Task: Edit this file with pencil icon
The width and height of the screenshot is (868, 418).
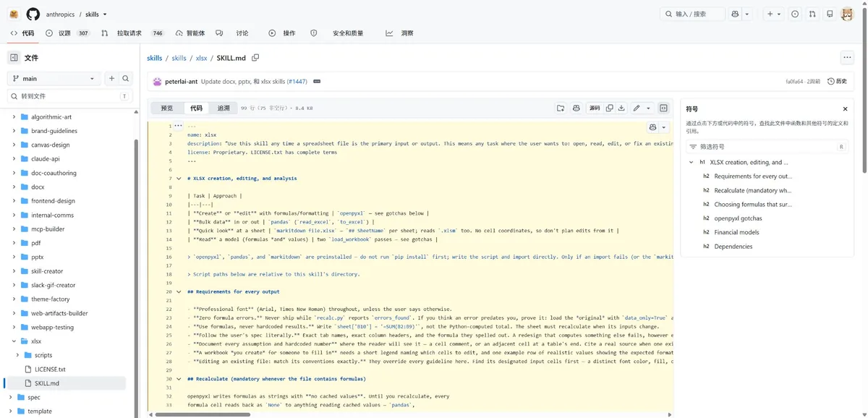Action: pyautogui.click(x=637, y=108)
